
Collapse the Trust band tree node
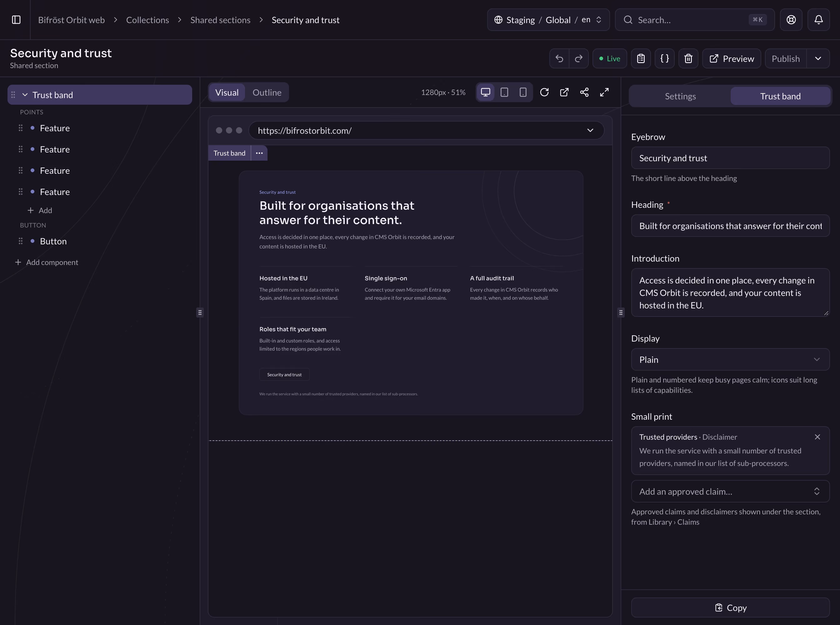coord(25,95)
